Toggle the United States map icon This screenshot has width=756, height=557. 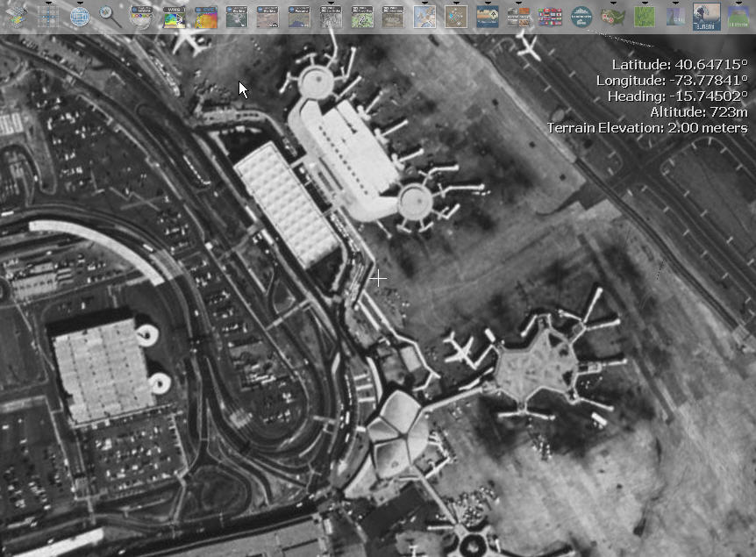point(612,16)
